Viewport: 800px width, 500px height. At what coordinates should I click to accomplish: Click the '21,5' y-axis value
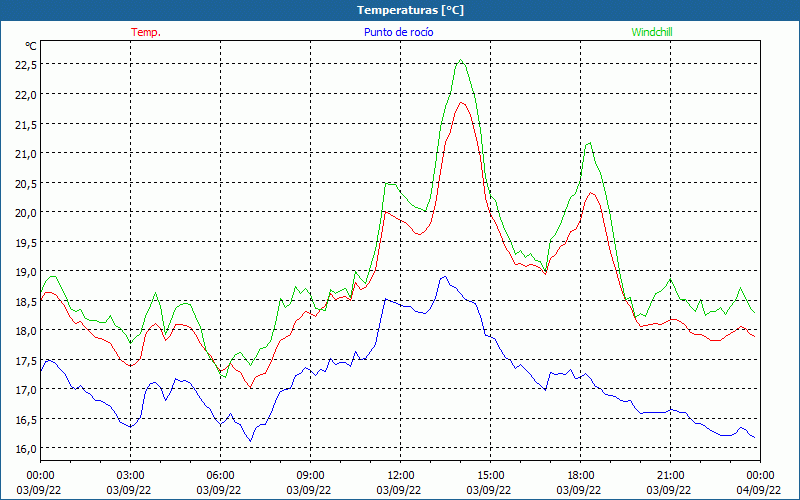pyautogui.click(x=26, y=124)
